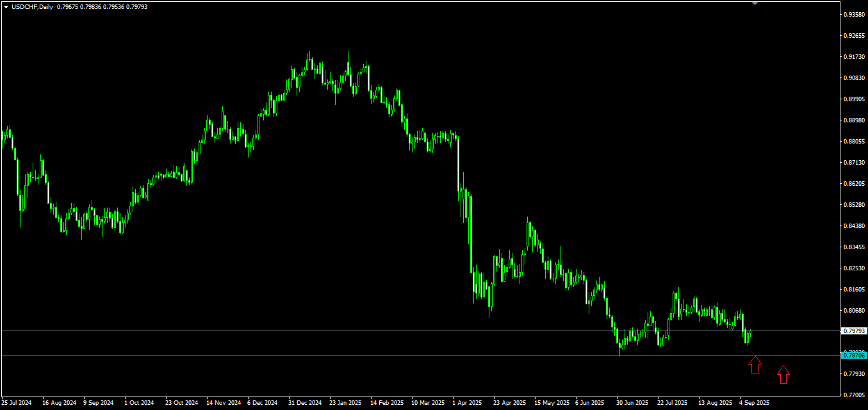Click the 1 Apr 2025 date label
This screenshot has height=410, width=868.
(x=467, y=403)
